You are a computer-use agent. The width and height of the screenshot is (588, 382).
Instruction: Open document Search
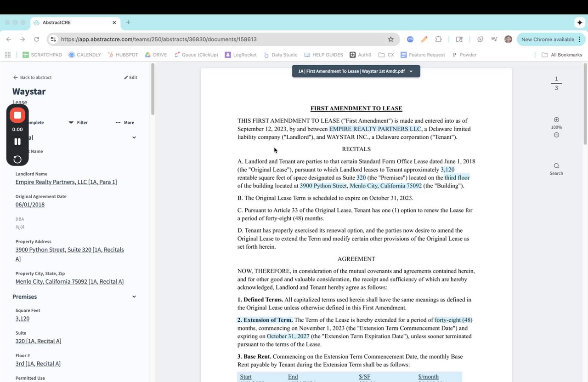tap(556, 169)
